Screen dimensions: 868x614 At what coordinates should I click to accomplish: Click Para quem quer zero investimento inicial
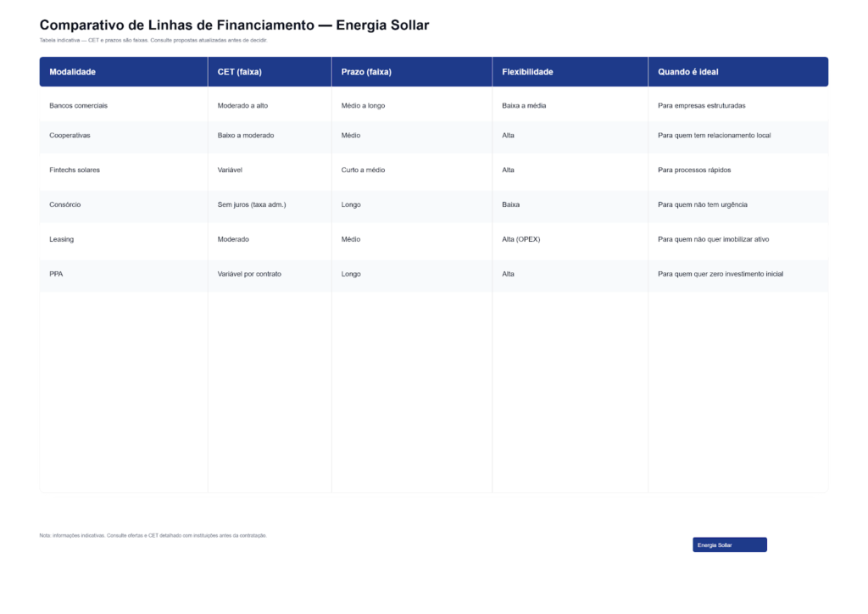721,274
